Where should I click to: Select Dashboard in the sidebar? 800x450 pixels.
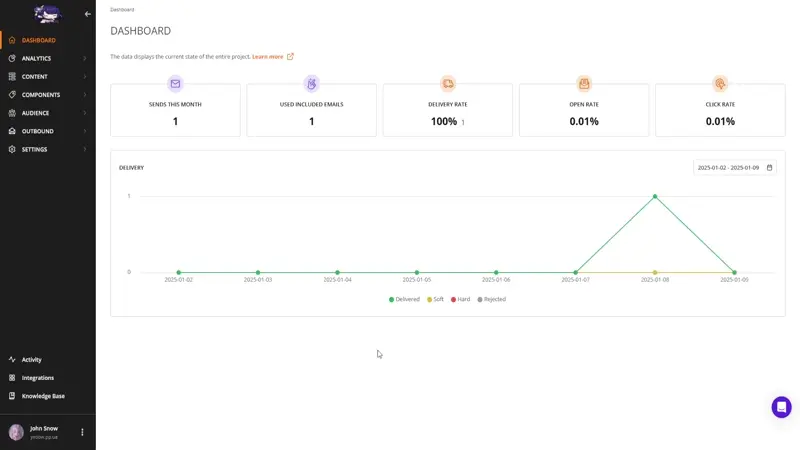pyautogui.click(x=38, y=40)
